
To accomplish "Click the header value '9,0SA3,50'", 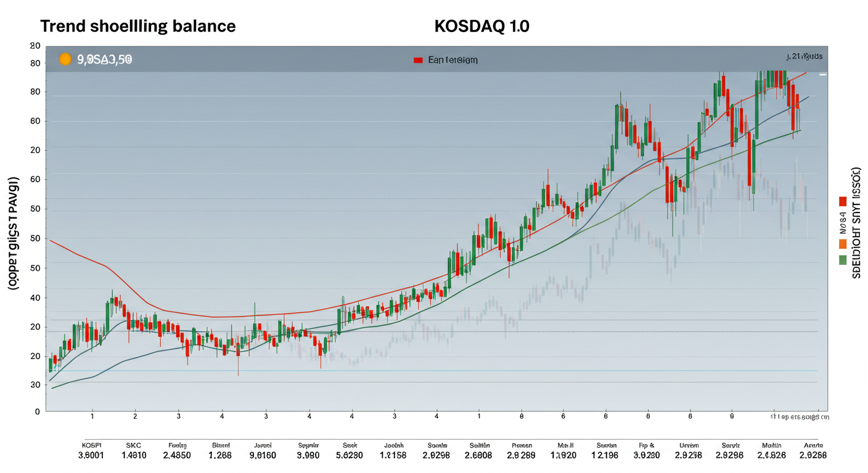I will 105,60.
